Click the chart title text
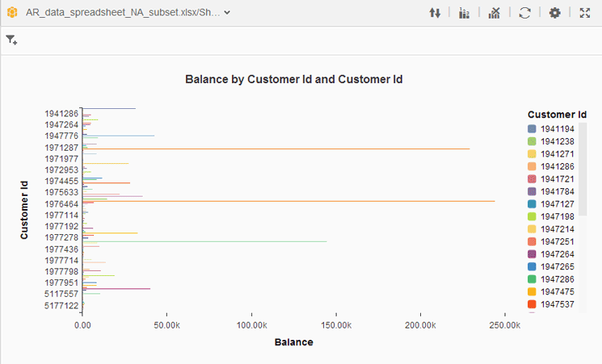Image resolution: width=602 pixels, height=364 pixels. [294, 79]
